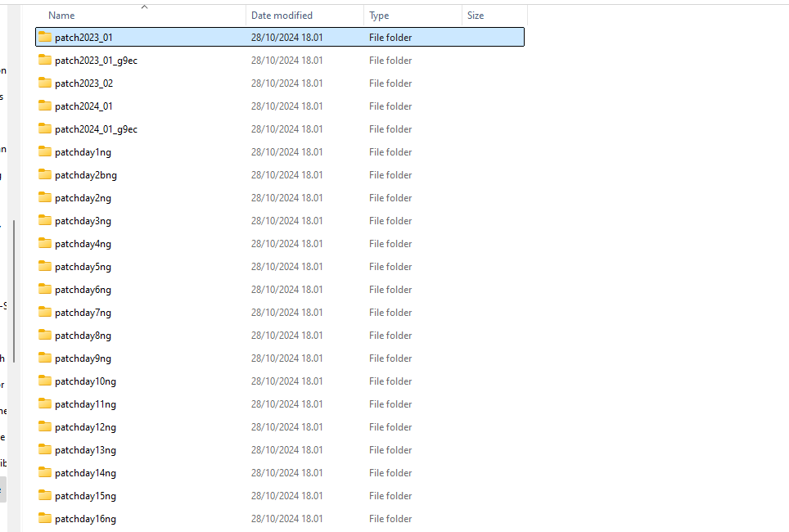This screenshot has height=532, width=789.
Task: Click the date modified of patchday5ng
Action: tap(286, 266)
